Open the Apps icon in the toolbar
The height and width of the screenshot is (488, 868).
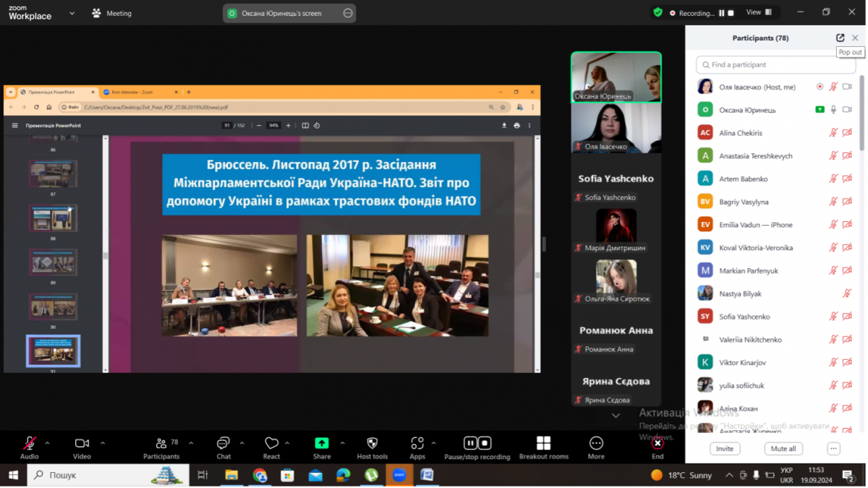417,444
